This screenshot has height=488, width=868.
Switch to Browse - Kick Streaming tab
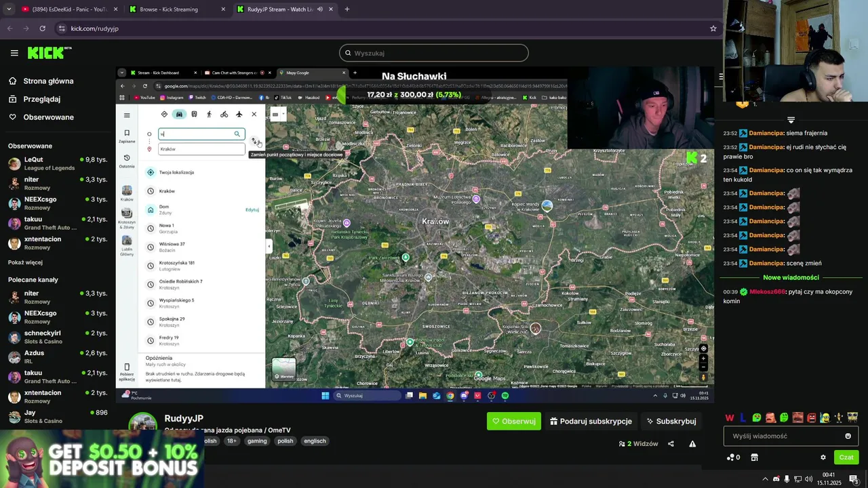[178, 9]
